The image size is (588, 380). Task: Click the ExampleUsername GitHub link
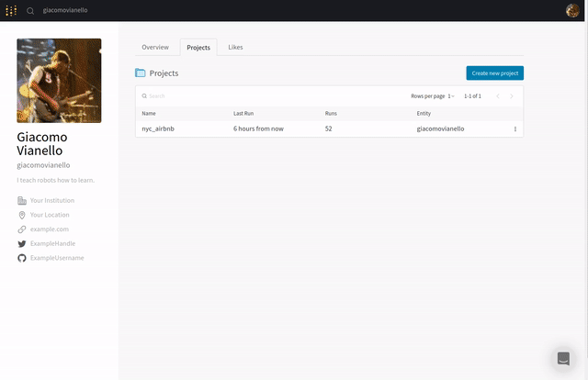coord(57,258)
